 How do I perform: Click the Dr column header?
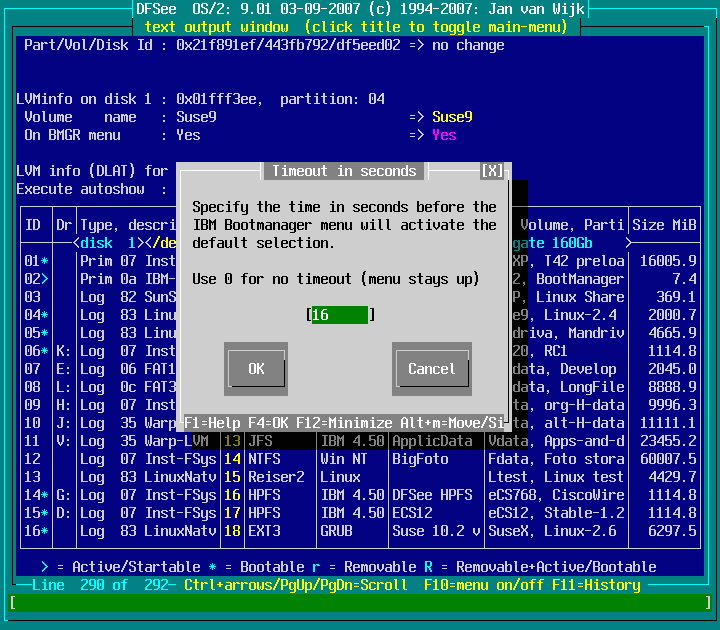click(x=64, y=225)
